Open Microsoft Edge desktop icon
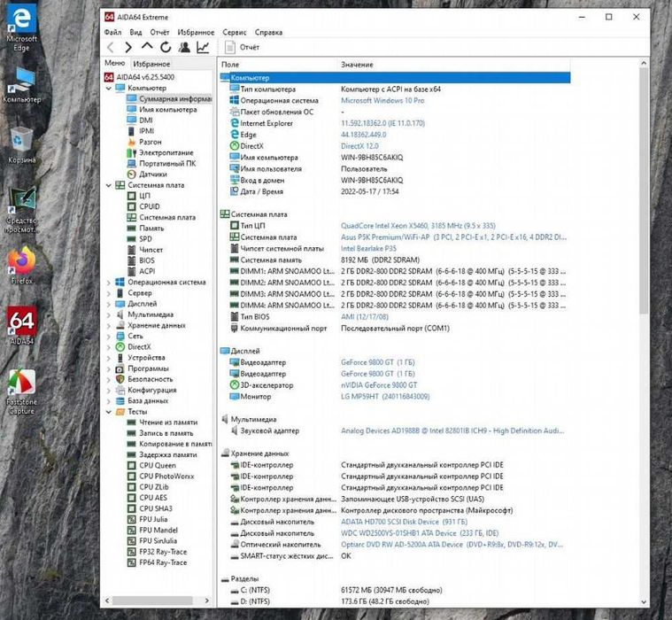Screen dimensions: 672x620 click(21, 28)
